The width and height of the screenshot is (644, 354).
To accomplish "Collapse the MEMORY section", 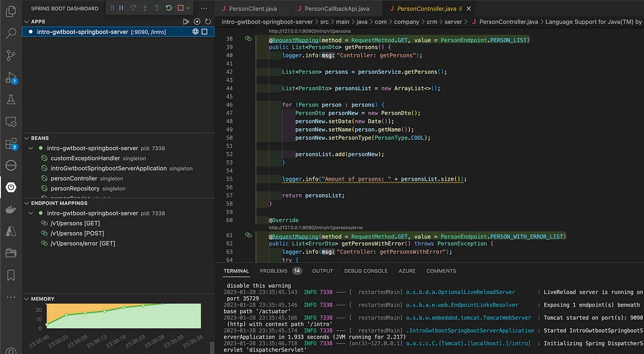I will (27, 299).
